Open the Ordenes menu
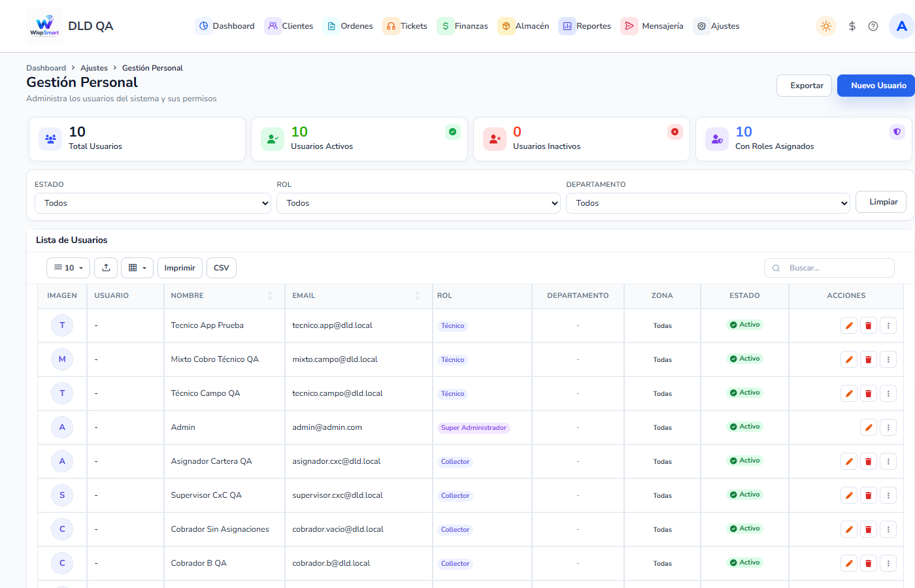 point(349,26)
